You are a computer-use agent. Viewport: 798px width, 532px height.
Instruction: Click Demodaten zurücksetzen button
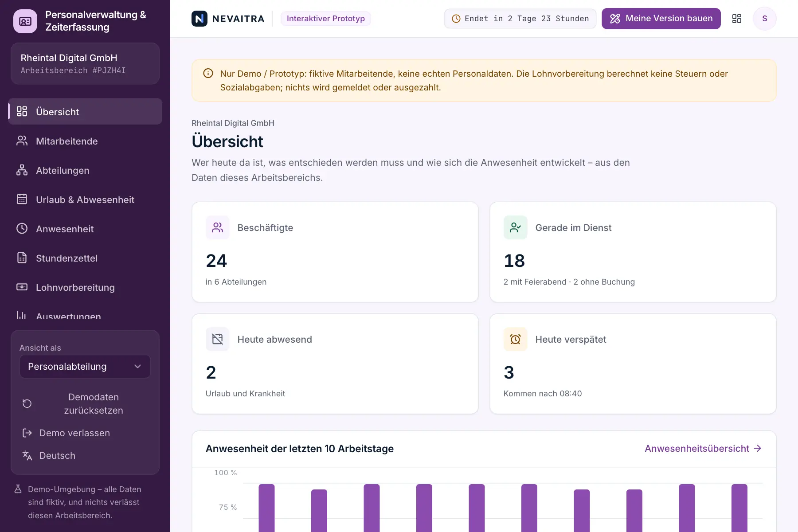(x=85, y=404)
